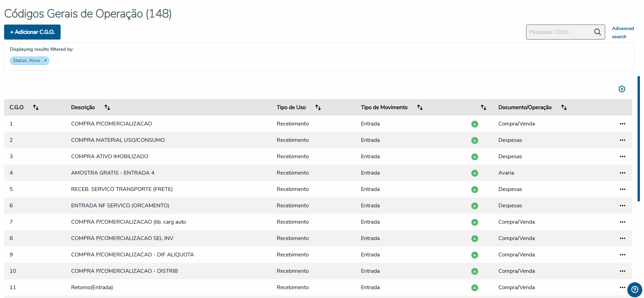The width and height of the screenshot is (644, 298).
Task: Remove the Status: Ativo filter chip
Action: (x=45, y=61)
